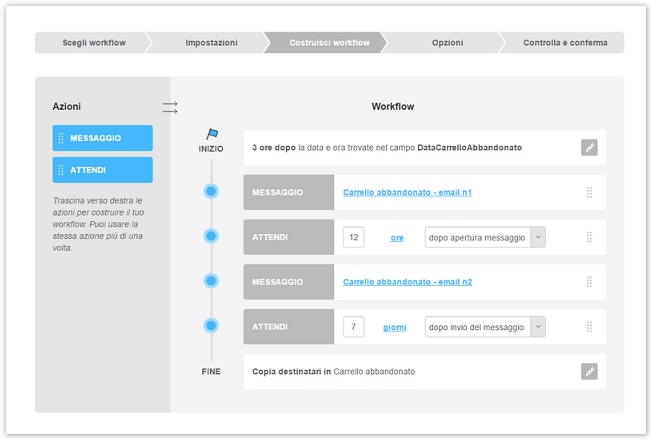Edit the INIZIO start condition with pencil icon
This screenshot has height=440, width=652.
coord(589,148)
